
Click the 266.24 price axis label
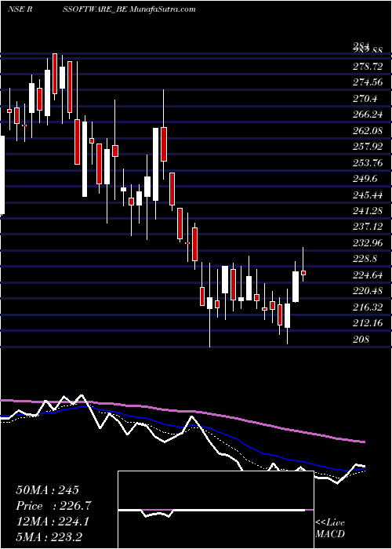click(368, 115)
